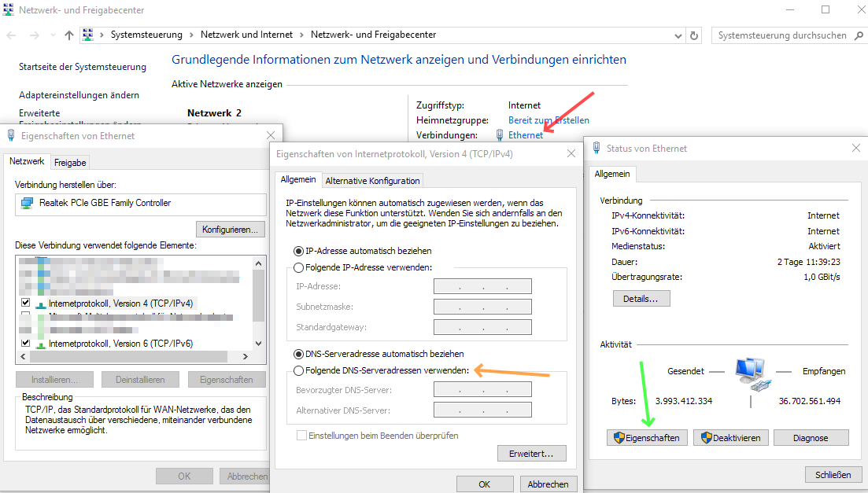Click Eigenschaften shield button in Status window
Screen dimensions: 868x493
647,438
